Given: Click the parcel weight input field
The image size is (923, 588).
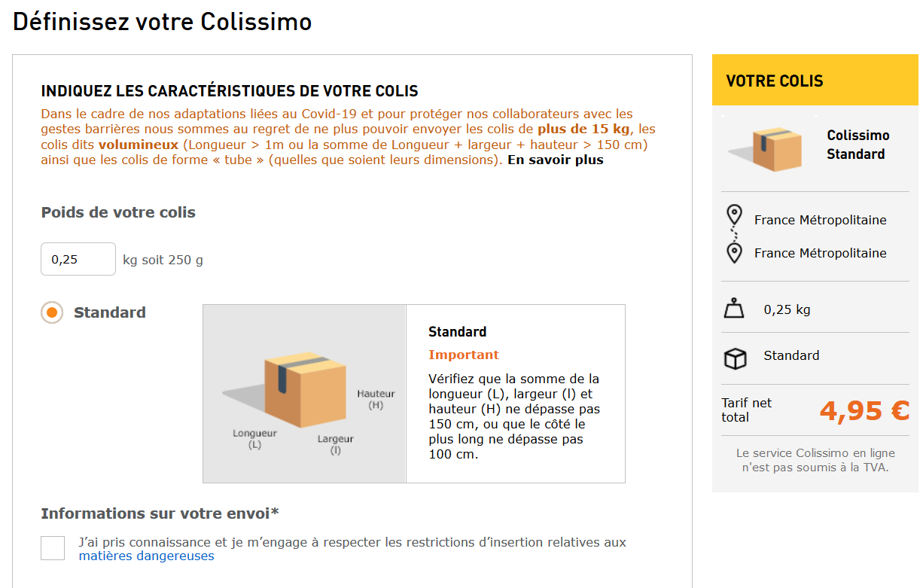Looking at the screenshot, I should 78,259.
